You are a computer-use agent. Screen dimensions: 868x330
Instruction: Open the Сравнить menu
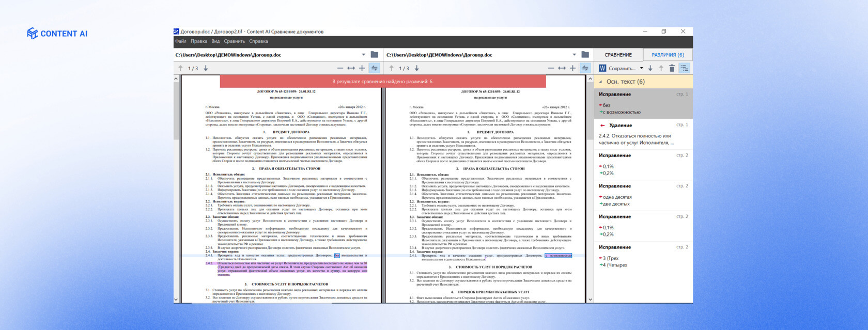click(x=235, y=41)
